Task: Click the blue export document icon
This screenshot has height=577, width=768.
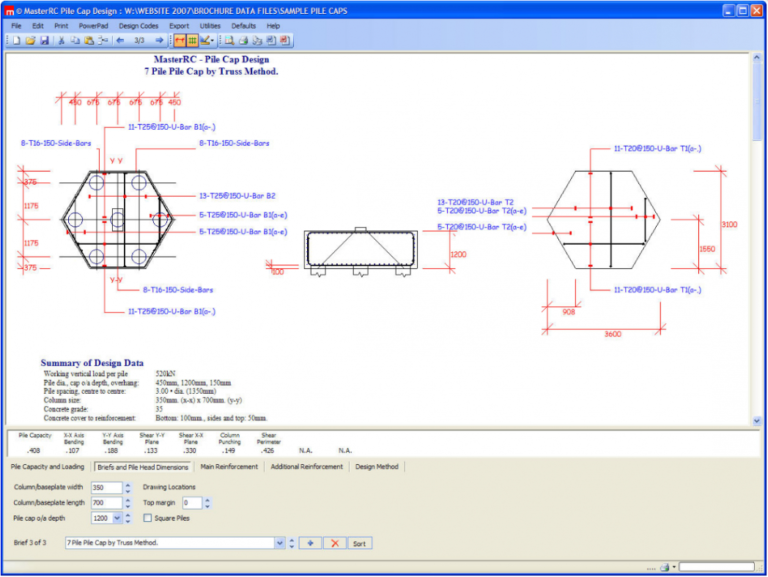Action: click(x=271, y=41)
